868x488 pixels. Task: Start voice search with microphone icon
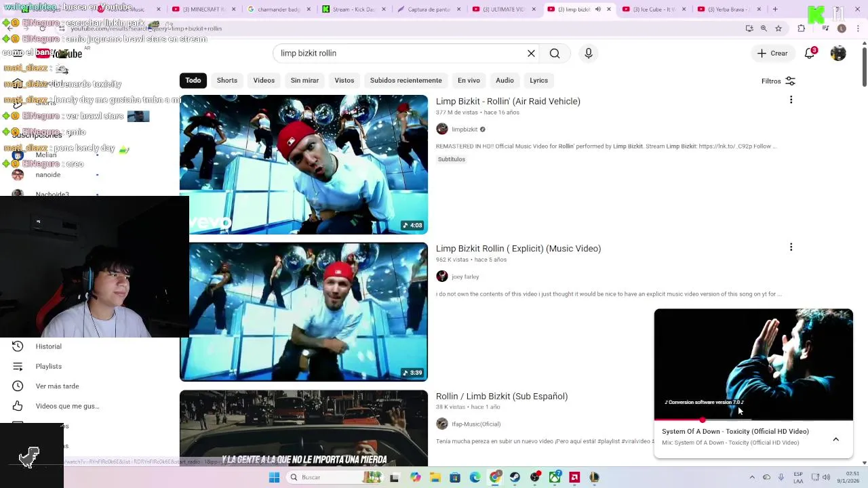[589, 54]
